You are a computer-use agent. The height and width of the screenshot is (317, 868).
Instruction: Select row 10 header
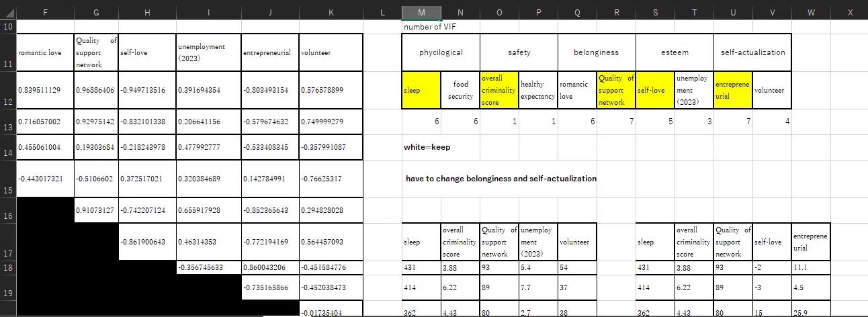7,26
